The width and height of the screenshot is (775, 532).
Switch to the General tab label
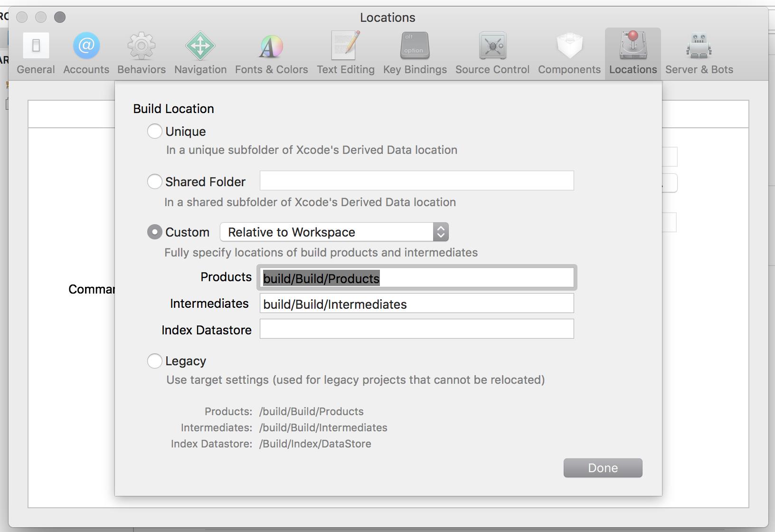click(x=36, y=69)
